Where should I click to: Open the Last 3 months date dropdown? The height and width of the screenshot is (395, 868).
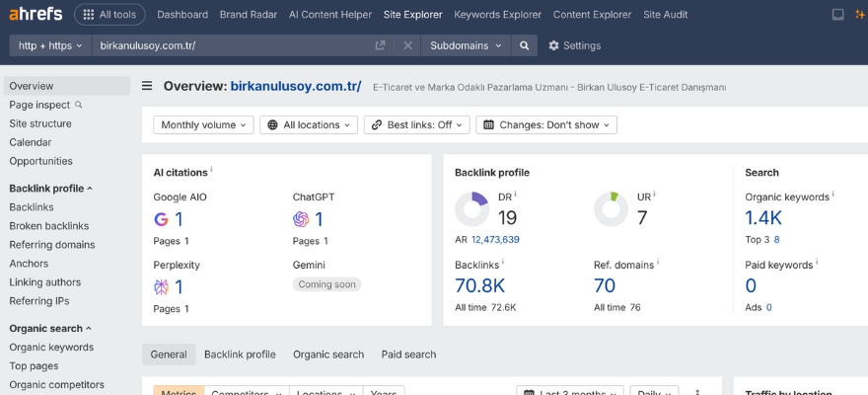pos(570,391)
